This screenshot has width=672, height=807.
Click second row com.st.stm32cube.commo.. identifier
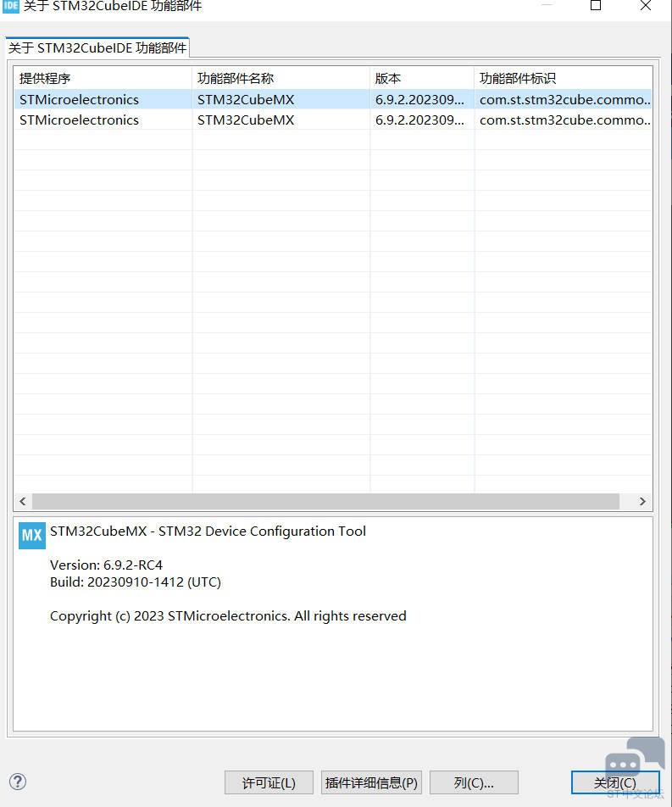(564, 120)
